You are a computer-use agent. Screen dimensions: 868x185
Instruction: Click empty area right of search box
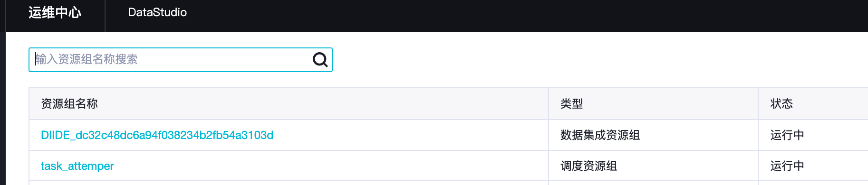(599, 60)
